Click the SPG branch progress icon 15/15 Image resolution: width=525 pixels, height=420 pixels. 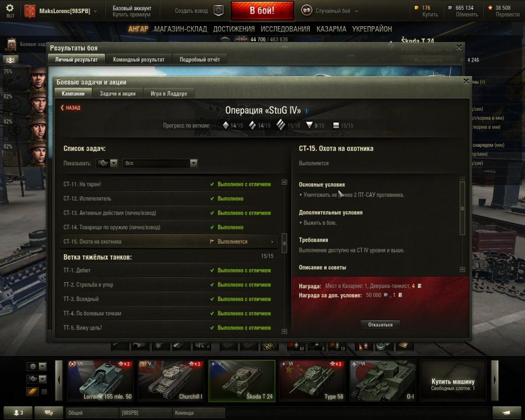[336, 126]
